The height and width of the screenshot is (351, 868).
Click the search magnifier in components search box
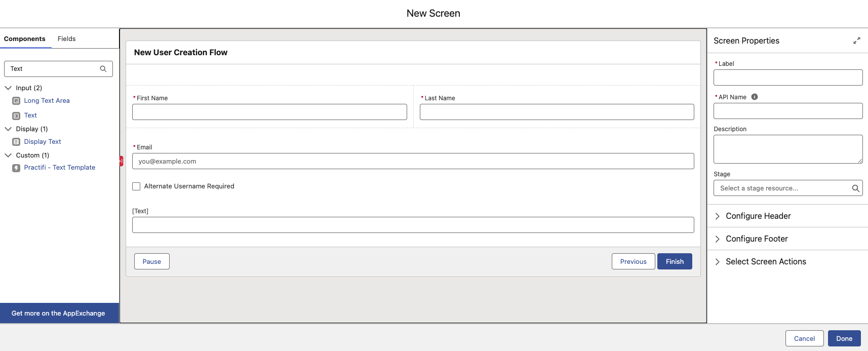(x=103, y=69)
